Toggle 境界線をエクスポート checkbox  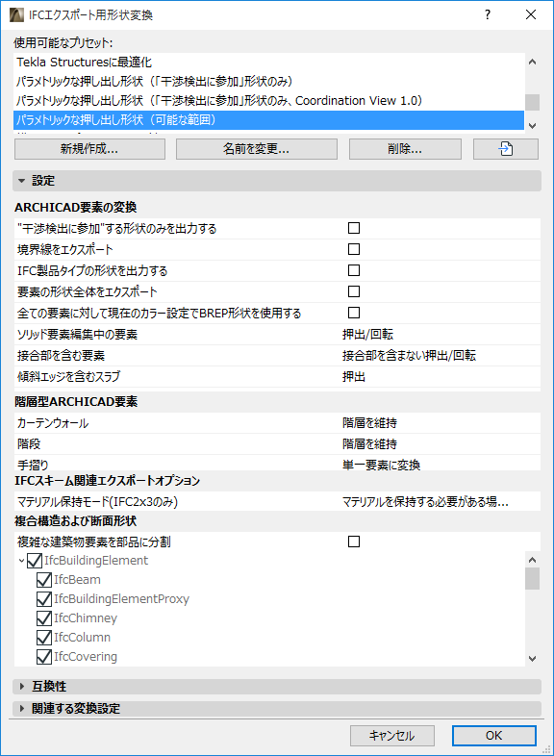point(354,249)
